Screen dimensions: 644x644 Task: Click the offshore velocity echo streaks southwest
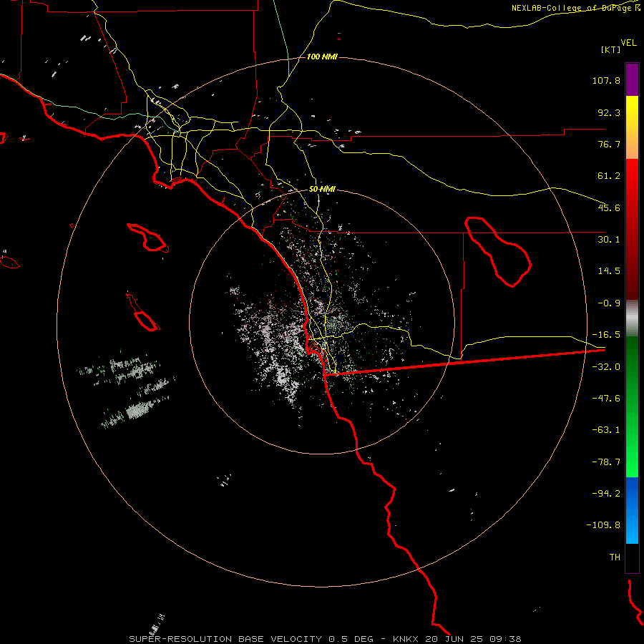(x=126, y=389)
